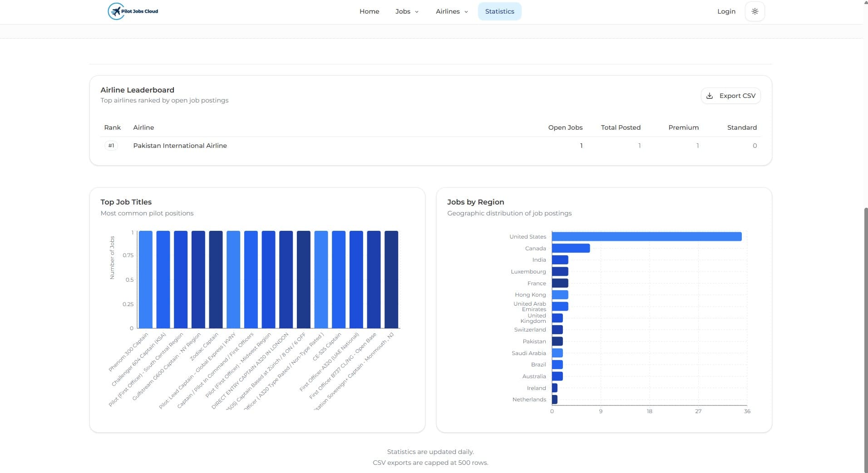Viewport: 868px width, 473px height.
Task: Navigate to the Home page
Action: [369, 11]
